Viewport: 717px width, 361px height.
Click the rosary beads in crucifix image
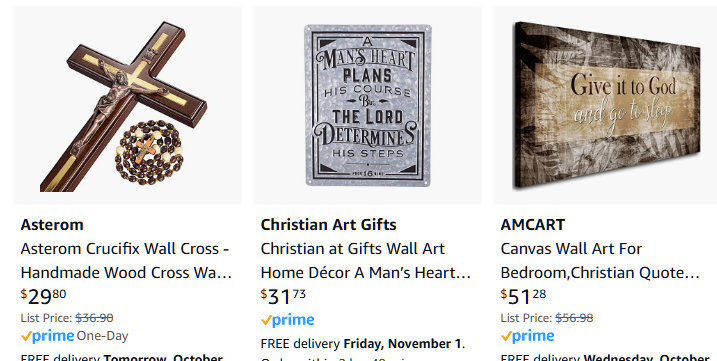pyautogui.click(x=149, y=152)
